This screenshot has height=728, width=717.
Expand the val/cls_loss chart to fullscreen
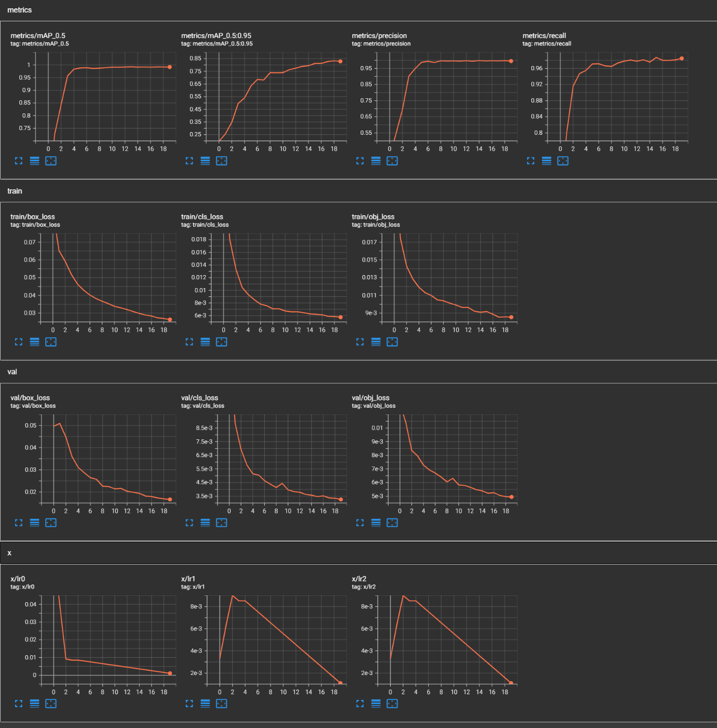coord(189,523)
